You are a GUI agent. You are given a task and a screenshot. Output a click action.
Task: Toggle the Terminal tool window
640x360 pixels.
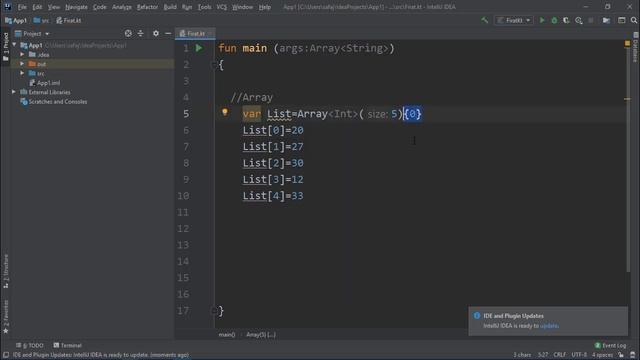tap(68, 345)
